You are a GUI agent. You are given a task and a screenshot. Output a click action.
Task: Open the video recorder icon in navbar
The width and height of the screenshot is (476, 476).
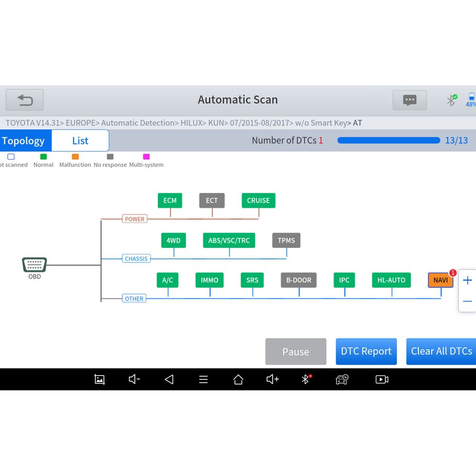click(382, 379)
